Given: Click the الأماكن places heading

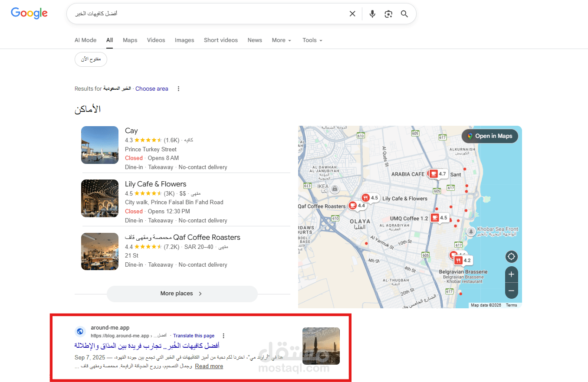Looking at the screenshot, I should (x=88, y=109).
